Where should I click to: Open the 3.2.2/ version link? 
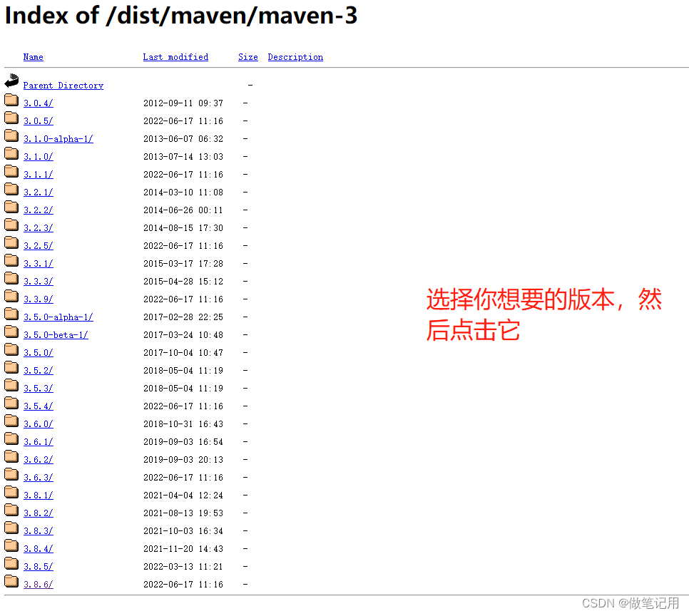39,210
